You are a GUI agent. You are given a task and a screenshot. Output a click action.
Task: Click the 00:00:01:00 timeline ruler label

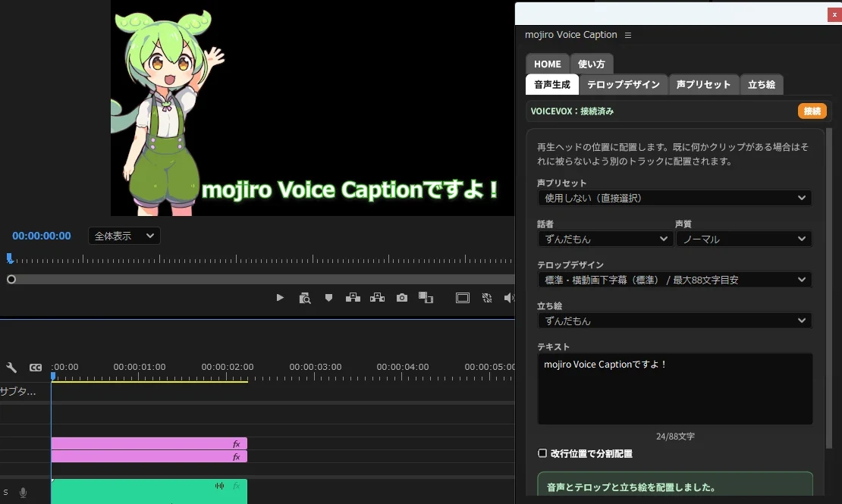pyautogui.click(x=140, y=367)
